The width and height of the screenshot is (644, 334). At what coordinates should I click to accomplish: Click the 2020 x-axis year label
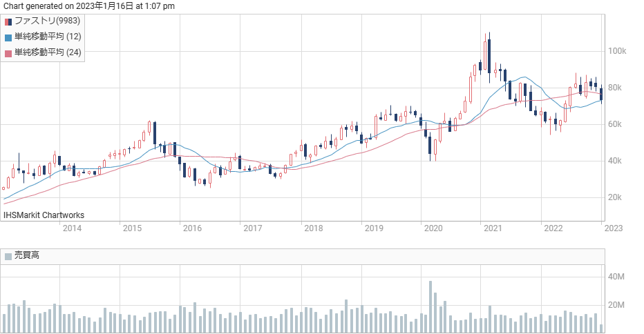pos(433,228)
